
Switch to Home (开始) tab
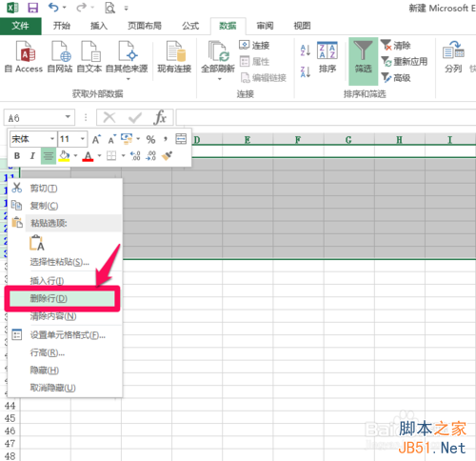[62, 26]
